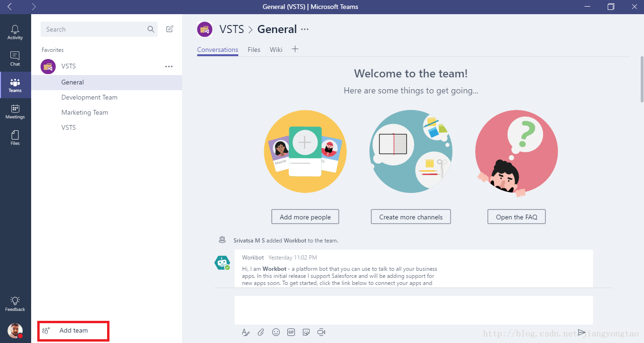
Task: Open the sticker picker
Action: (306, 332)
